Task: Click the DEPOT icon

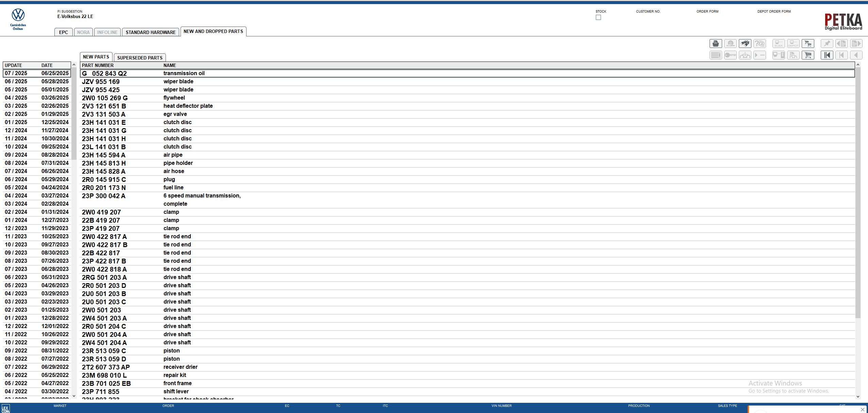Action: pos(793,44)
